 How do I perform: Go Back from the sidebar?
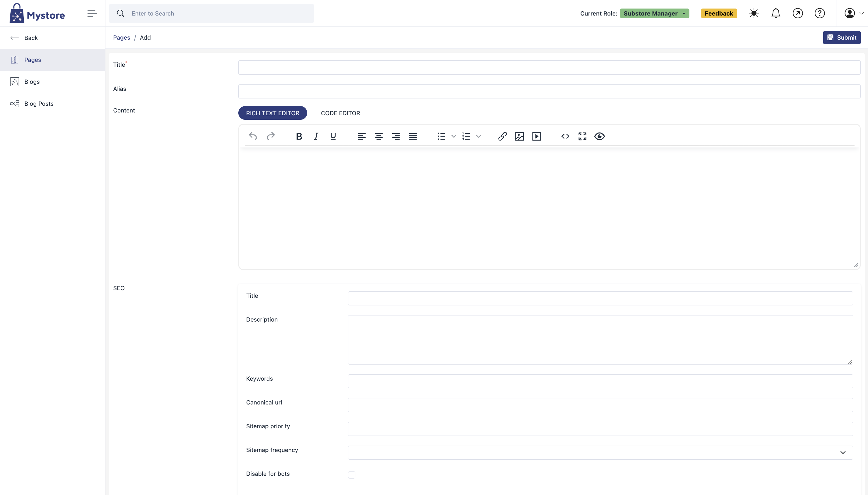click(52, 38)
